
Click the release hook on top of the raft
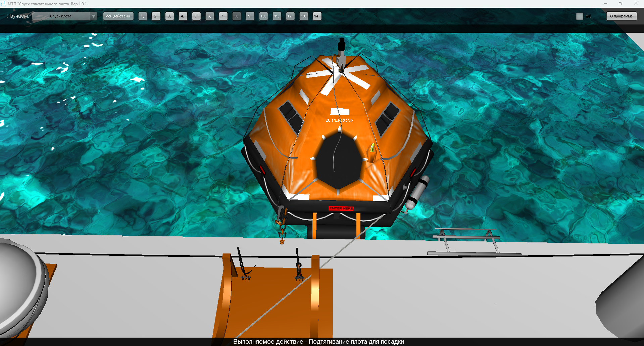click(x=341, y=55)
